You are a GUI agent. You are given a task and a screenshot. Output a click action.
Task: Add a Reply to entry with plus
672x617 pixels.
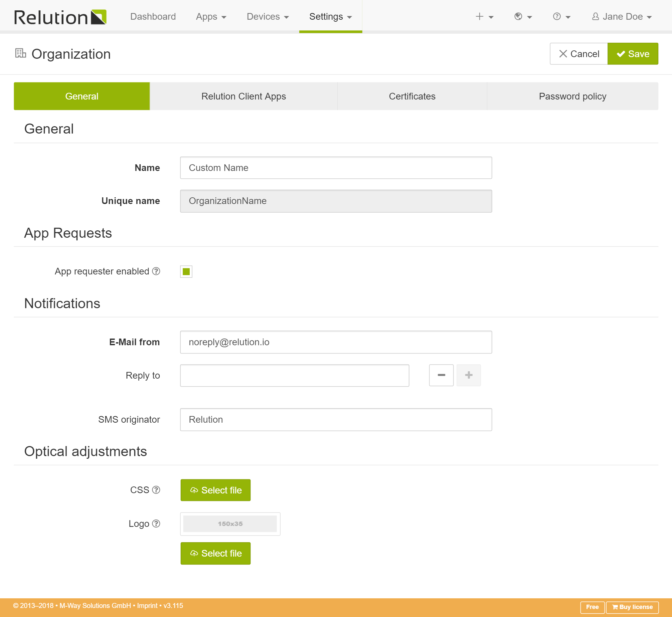click(x=469, y=375)
